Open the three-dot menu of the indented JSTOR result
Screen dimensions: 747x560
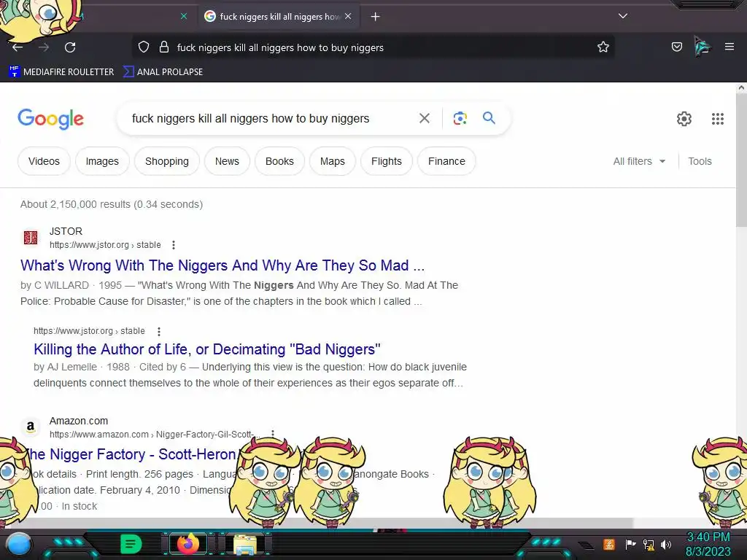pos(158,331)
